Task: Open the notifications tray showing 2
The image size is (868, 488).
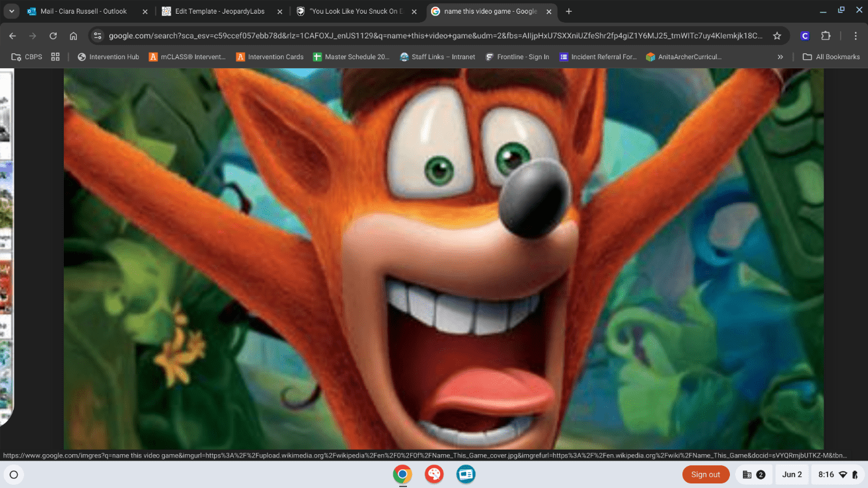Action: [x=753, y=474]
